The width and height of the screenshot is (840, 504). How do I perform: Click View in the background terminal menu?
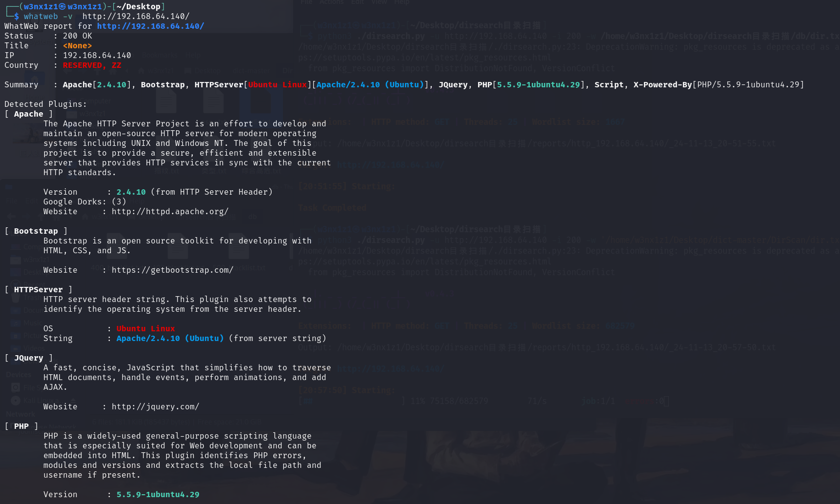(x=380, y=2)
